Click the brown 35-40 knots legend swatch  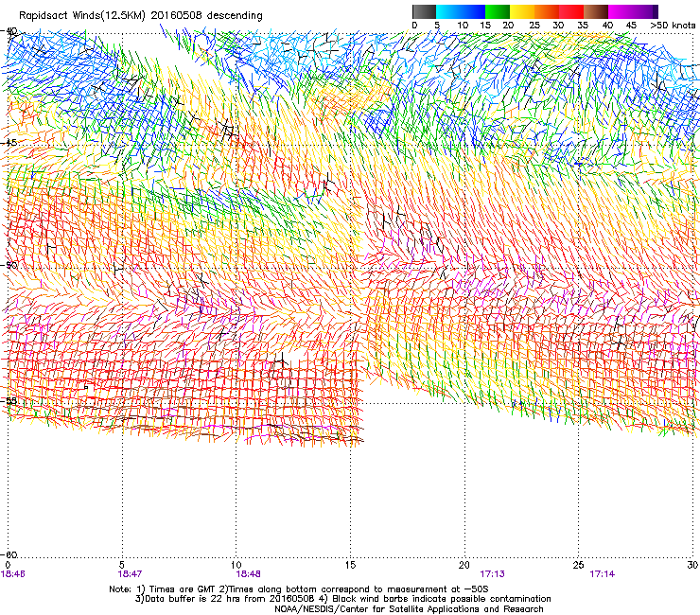(x=596, y=11)
